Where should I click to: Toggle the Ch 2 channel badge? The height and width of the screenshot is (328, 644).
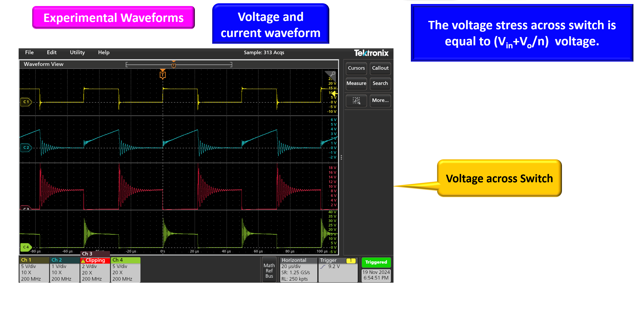pyautogui.click(x=64, y=269)
